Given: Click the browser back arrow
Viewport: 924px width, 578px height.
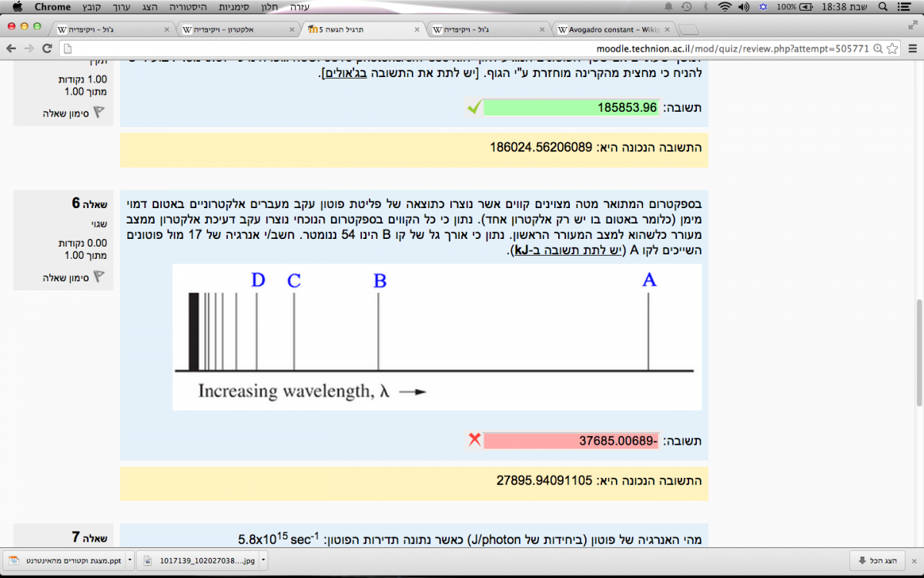Looking at the screenshot, I should click(11, 48).
